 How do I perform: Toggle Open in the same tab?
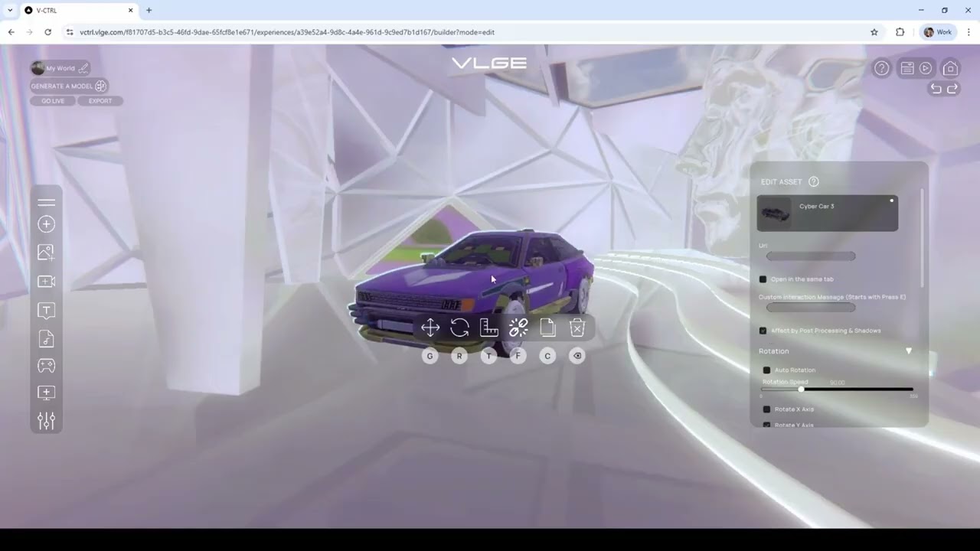click(x=763, y=279)
